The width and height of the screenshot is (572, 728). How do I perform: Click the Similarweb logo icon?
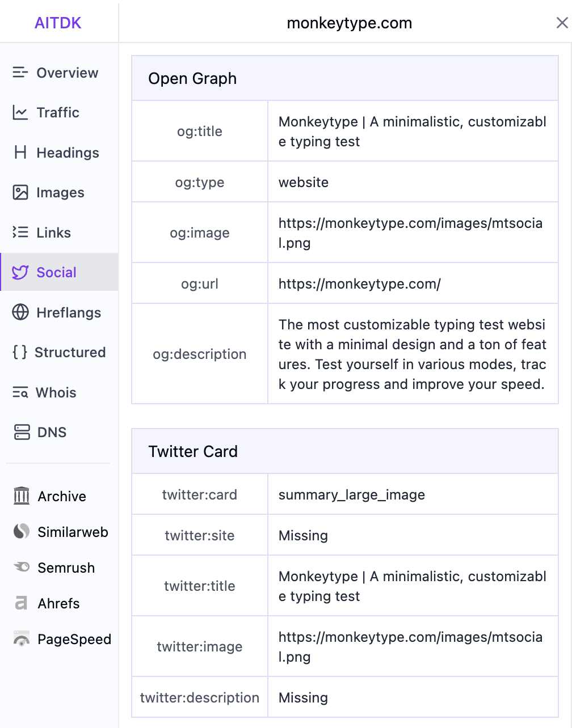pos(22,532)
